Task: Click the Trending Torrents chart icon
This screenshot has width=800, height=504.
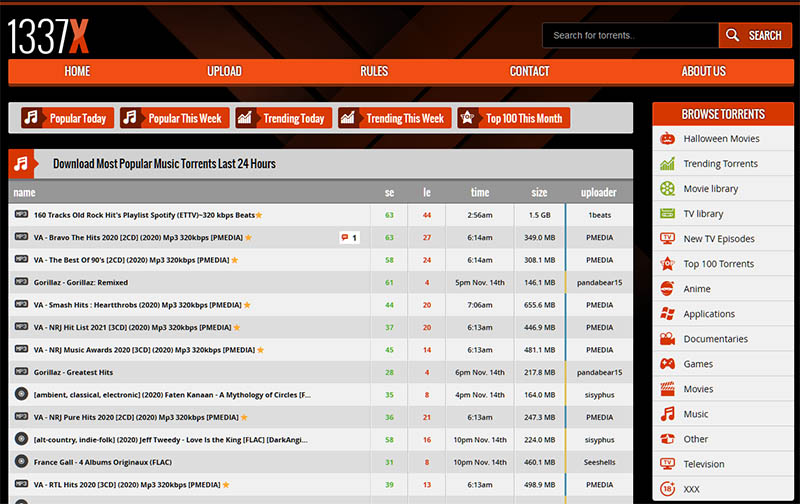Action: 667,163
